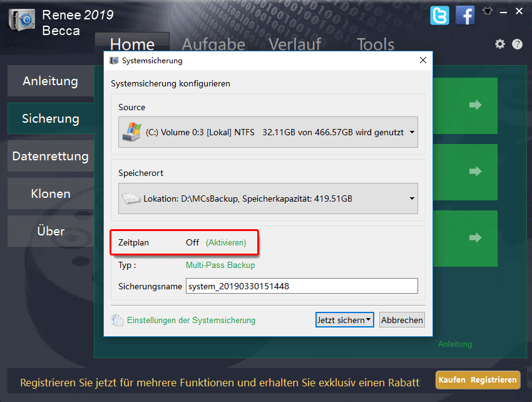Expand the Speicherort location dropdown
The width and height of the screenshot is (532, 402).
412,198
